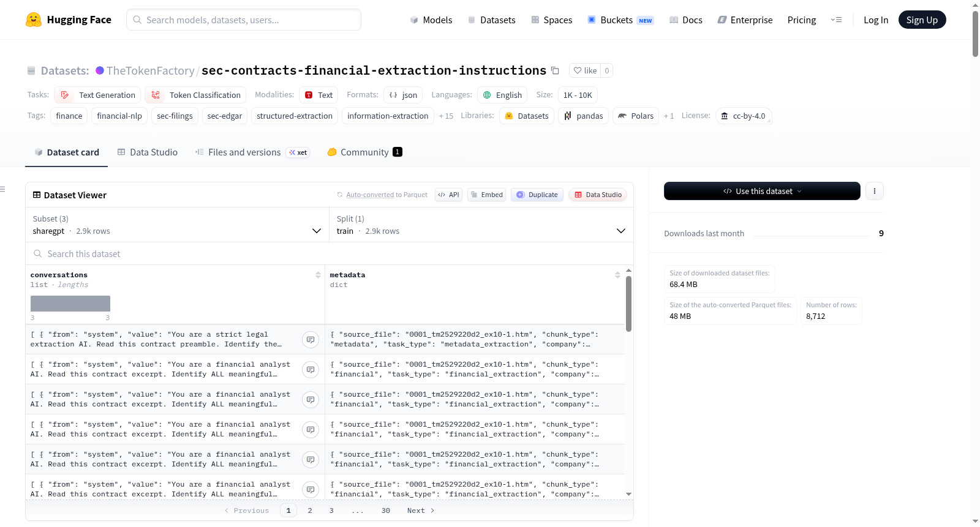Open the Pricing page

[x=802, y=20]
